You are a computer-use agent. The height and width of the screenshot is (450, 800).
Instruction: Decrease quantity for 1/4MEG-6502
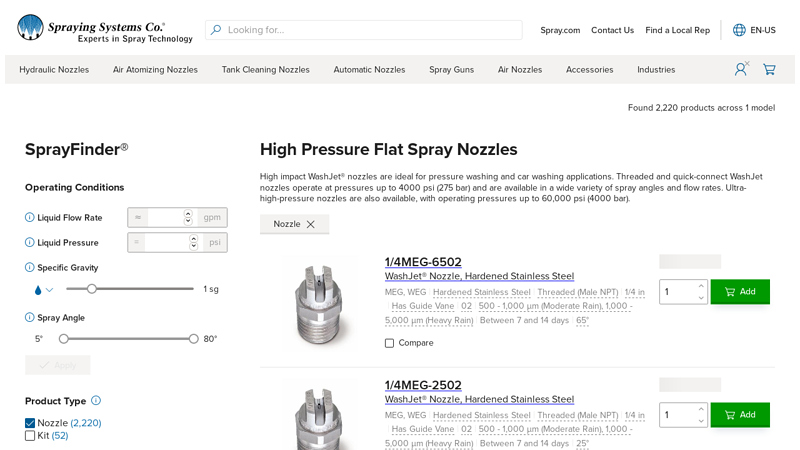pos(701,297)
